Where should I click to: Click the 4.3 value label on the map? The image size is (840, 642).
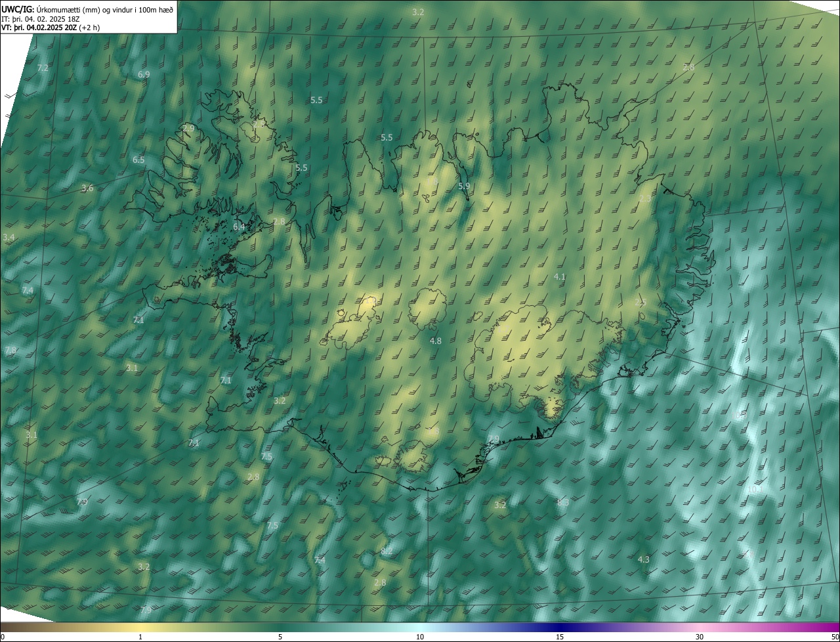coord(644,559)
